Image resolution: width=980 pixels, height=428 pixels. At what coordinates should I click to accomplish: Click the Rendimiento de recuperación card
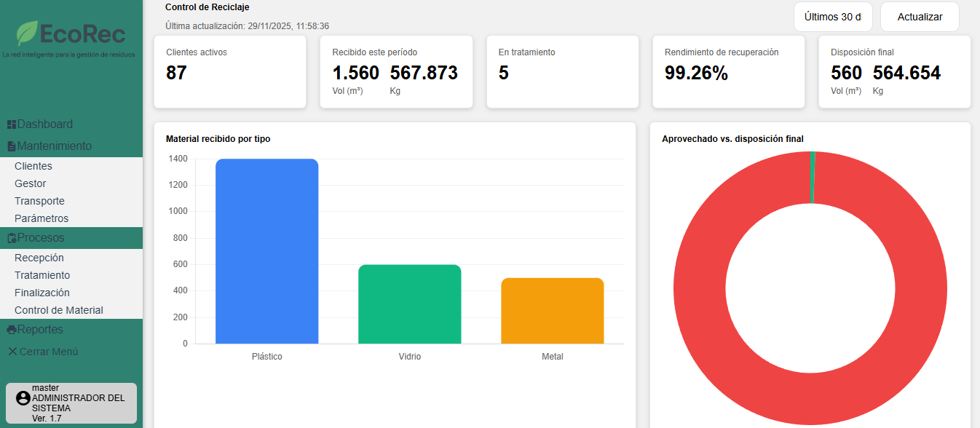click(x=728, y=71)
